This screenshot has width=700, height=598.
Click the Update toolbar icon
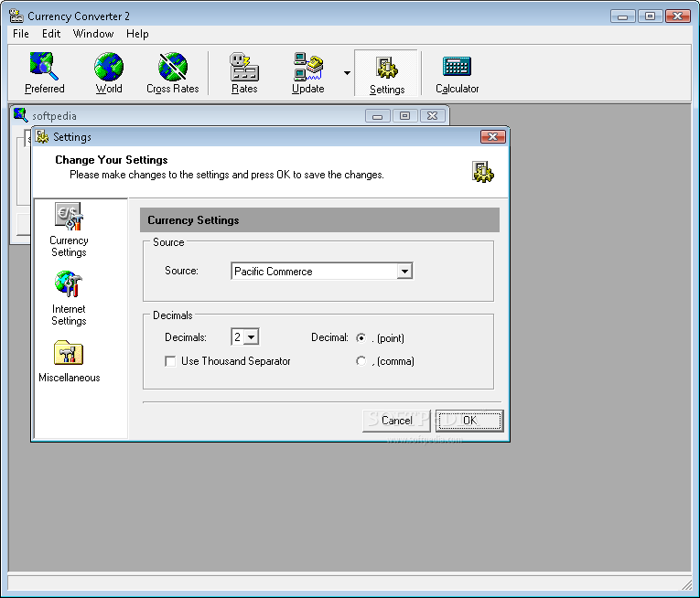pyautogui.click(x=308, y=73)
